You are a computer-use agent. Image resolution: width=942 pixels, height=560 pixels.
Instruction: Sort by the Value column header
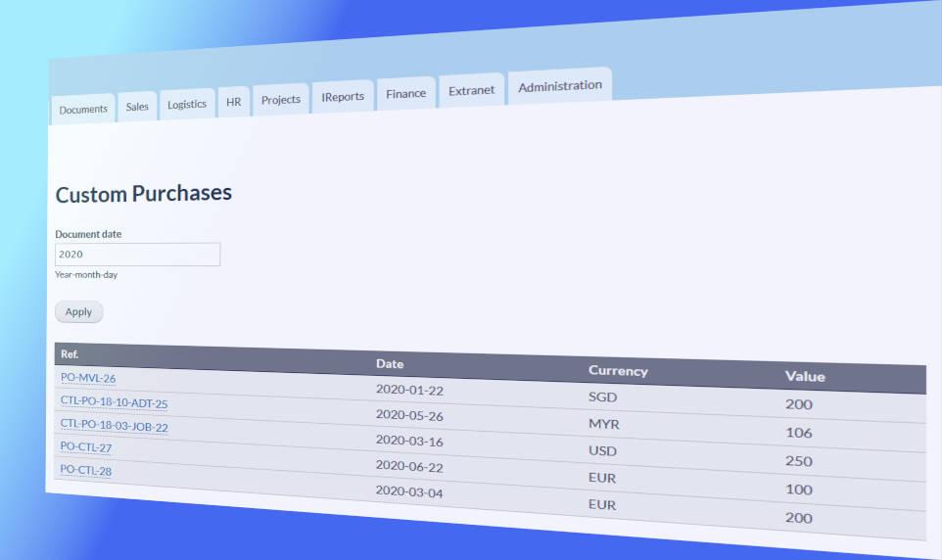coord(805,376)
